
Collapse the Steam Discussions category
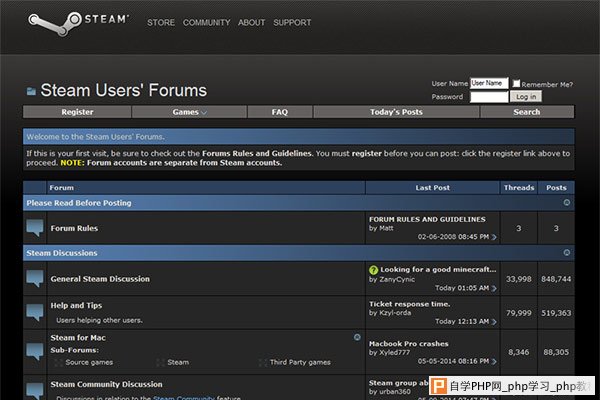click(x=567, y=253)
